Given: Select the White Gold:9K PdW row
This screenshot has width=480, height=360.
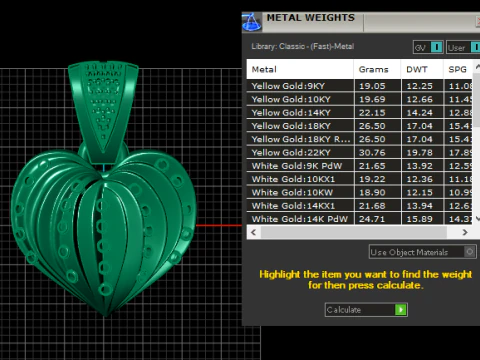Looking at the screenshot, I should click(359, 166).
